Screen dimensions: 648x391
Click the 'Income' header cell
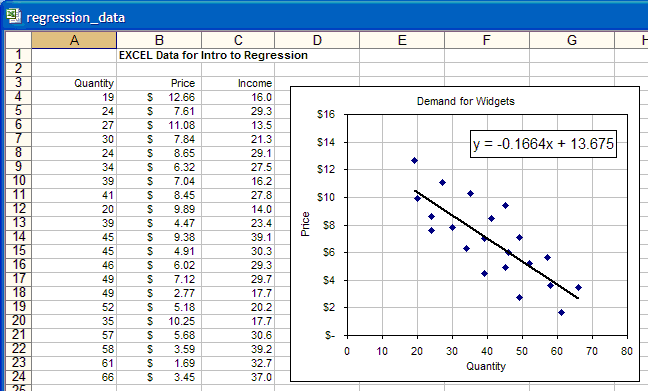(238, 83)
